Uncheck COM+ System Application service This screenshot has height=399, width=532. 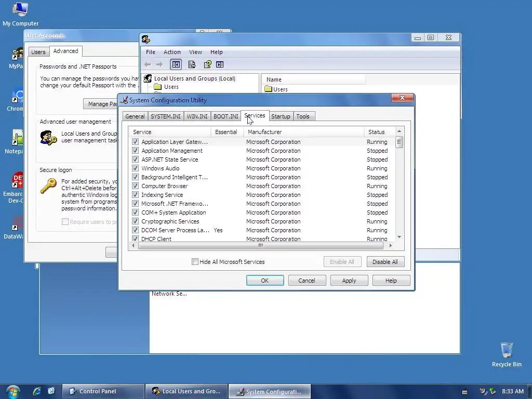(136, 212)
